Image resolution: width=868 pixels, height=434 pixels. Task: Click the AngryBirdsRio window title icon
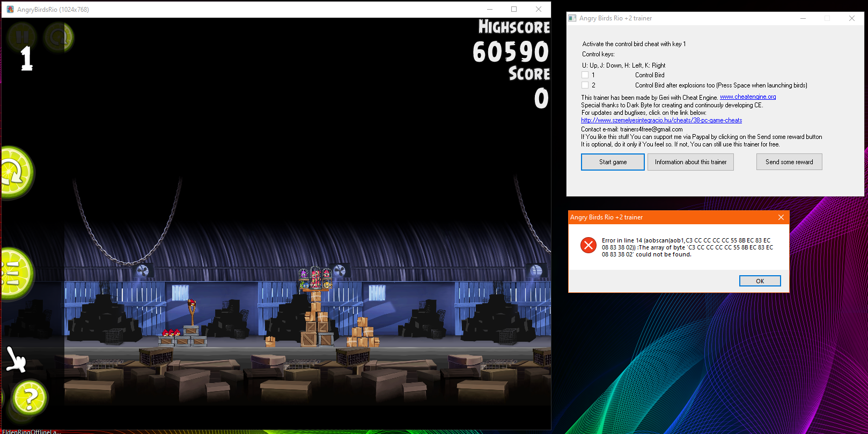pos(10,10)
